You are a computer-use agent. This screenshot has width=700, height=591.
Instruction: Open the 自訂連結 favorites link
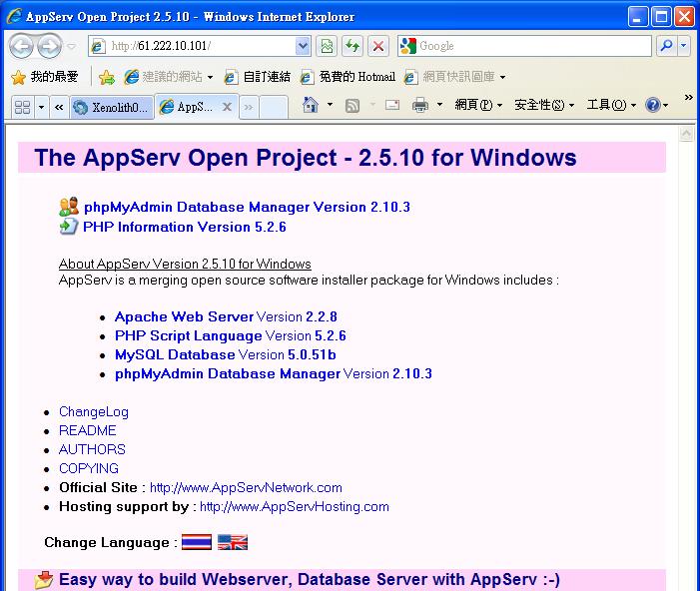[x=258, y=77]
